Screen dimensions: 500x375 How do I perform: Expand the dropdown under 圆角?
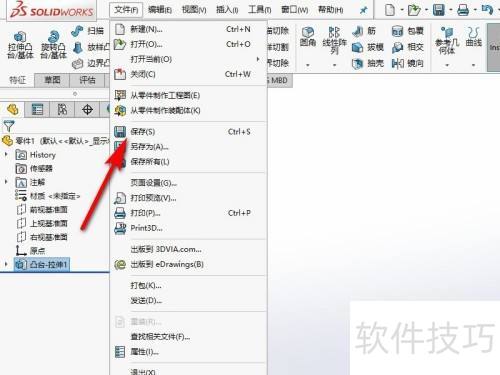(x=308, y=65)
